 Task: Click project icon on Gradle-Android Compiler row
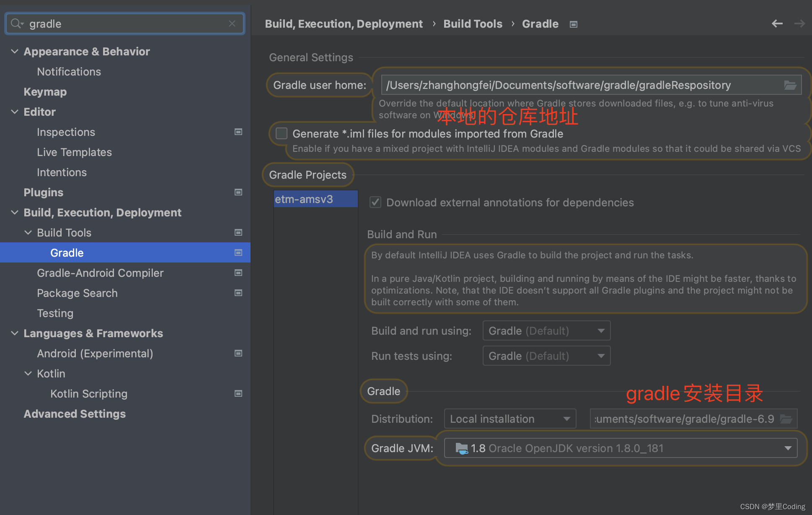(x=238, y=273)
